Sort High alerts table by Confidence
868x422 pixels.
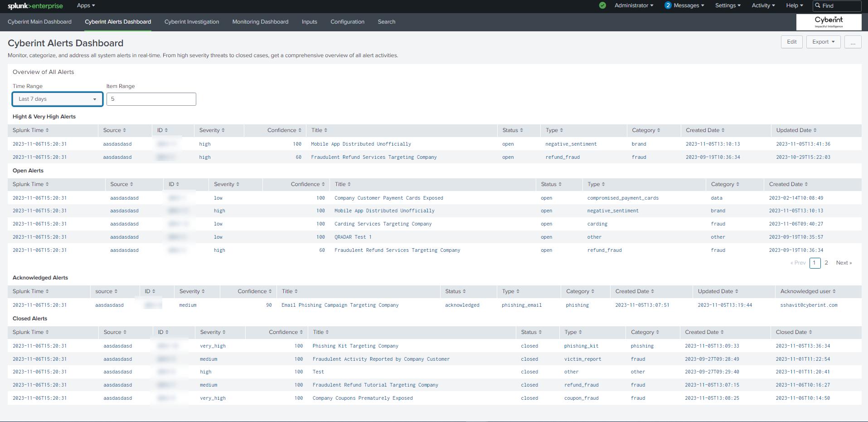[x=284, y=130]
